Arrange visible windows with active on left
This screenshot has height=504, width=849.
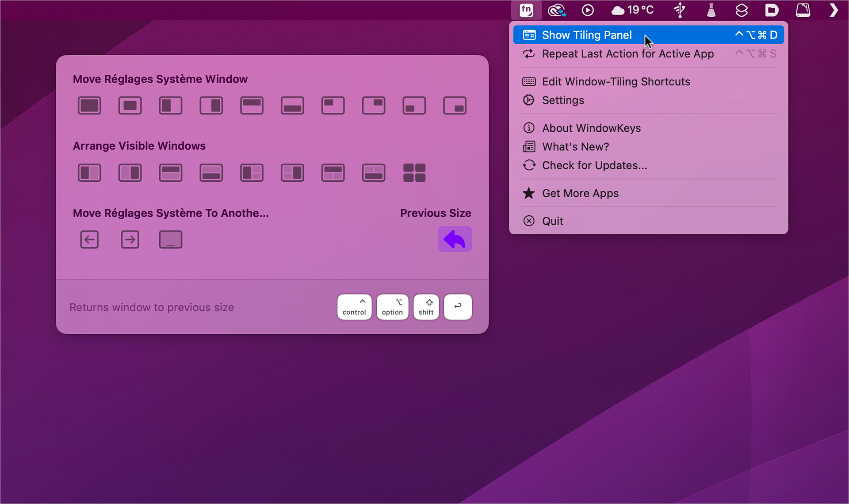[x=89, y=173]
